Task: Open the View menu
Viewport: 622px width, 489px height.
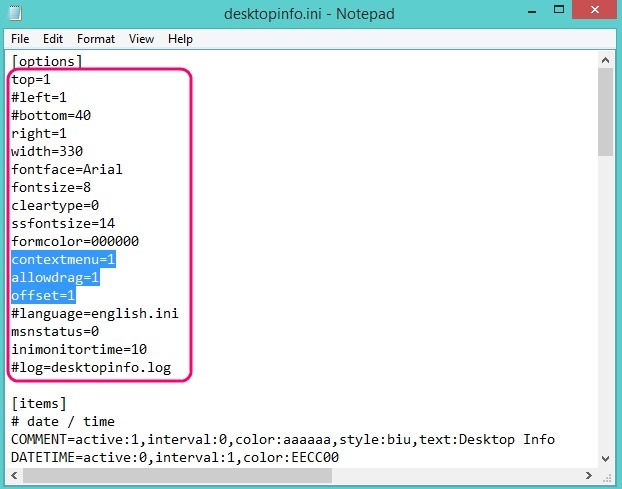Action: click(141, 39)
